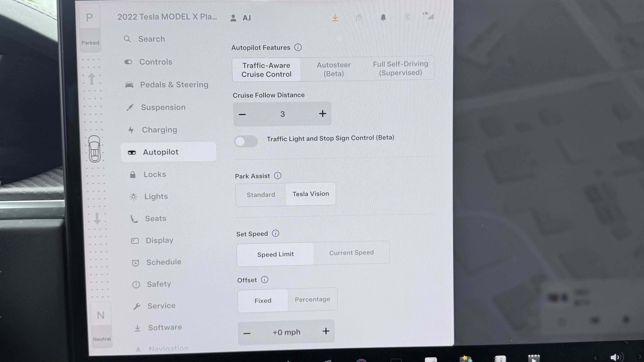Select Autosteer (Beta) option

coord(334,69)
